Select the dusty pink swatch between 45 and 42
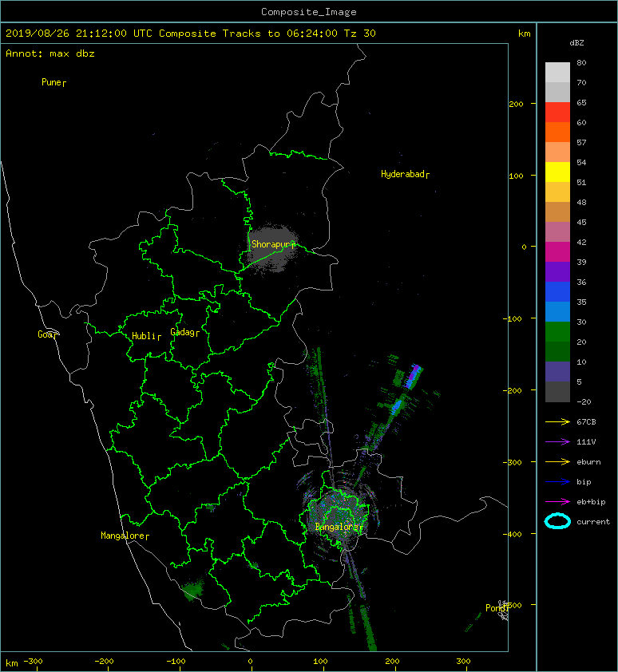The image size is (618, 672). click(x=557, y=231)
